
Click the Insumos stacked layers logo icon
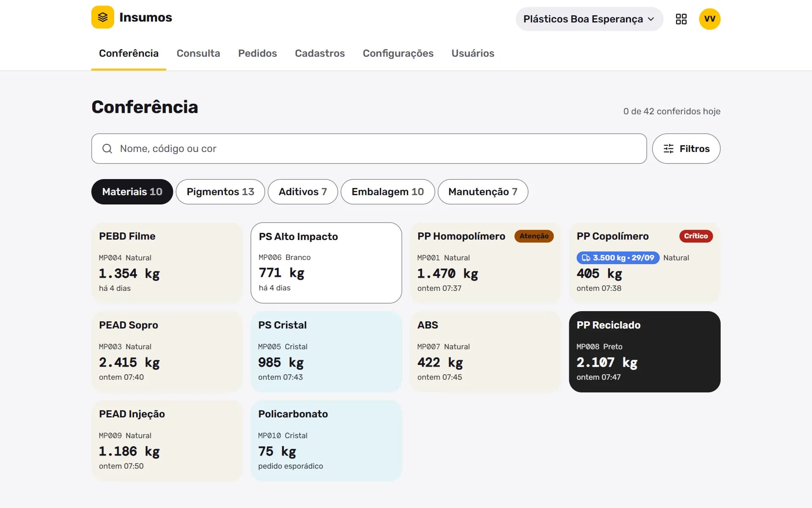click(x=103, y=17)
